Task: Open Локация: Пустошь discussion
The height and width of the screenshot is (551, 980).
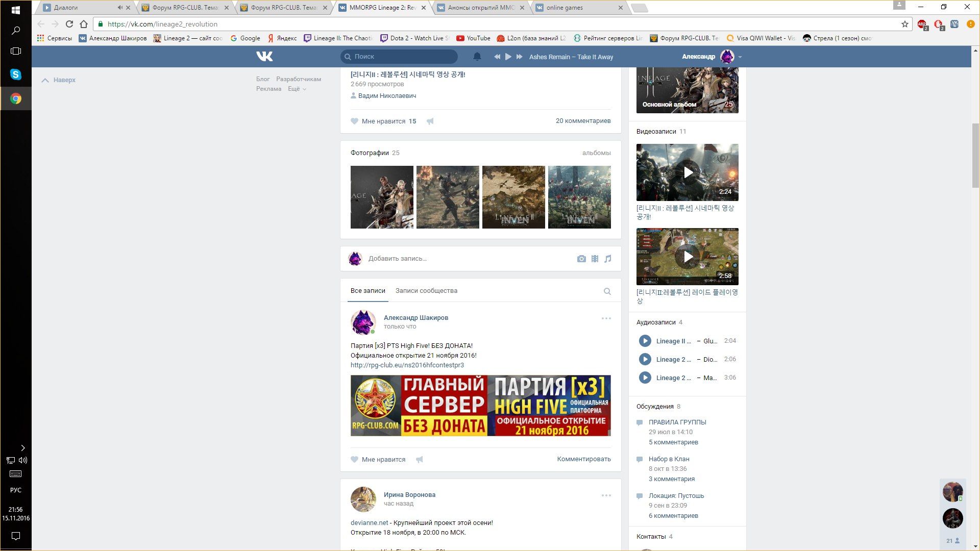Action: pyautogui.click(x=676, y=496)
